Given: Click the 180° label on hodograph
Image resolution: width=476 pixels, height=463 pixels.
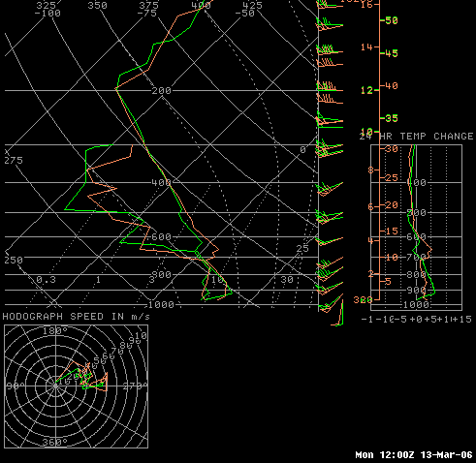Looking at the screenshot, I should 55,331.
